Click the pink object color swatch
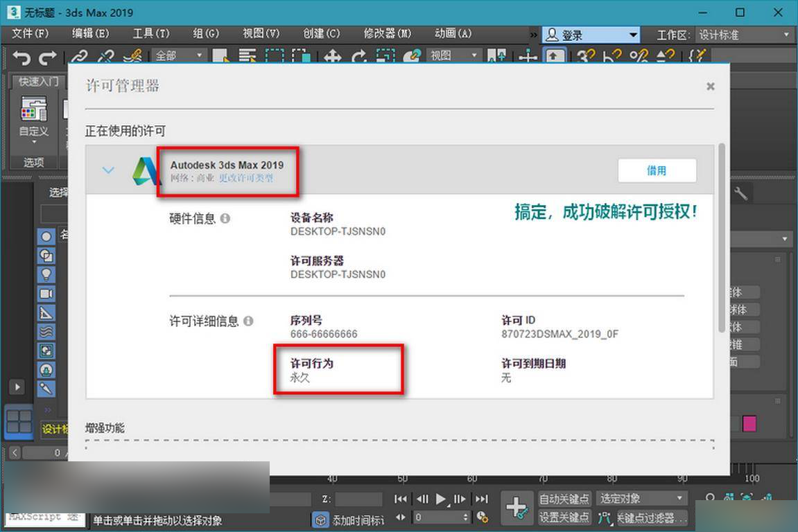The image size is (798, 532). click(x=749, y=424)
